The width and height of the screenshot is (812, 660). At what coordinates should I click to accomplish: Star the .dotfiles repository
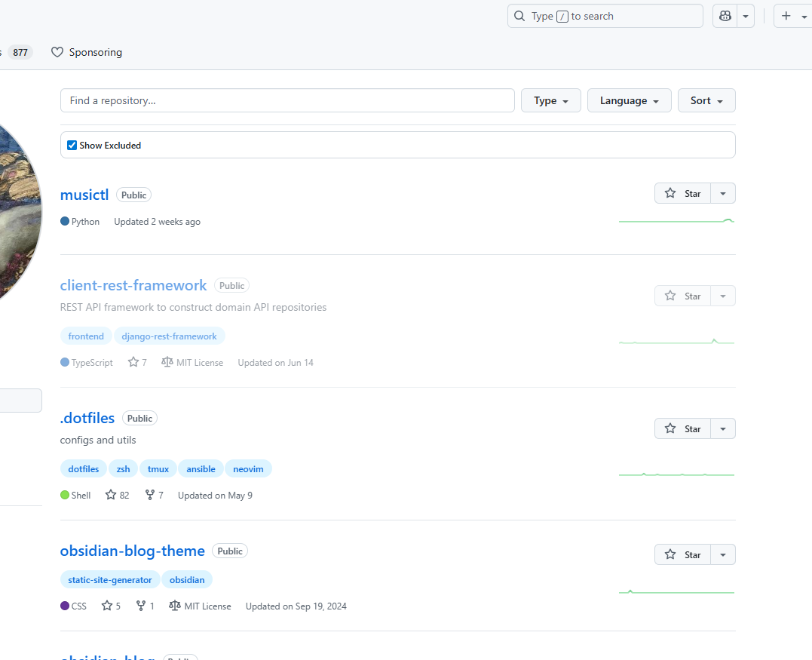point(682,428)
